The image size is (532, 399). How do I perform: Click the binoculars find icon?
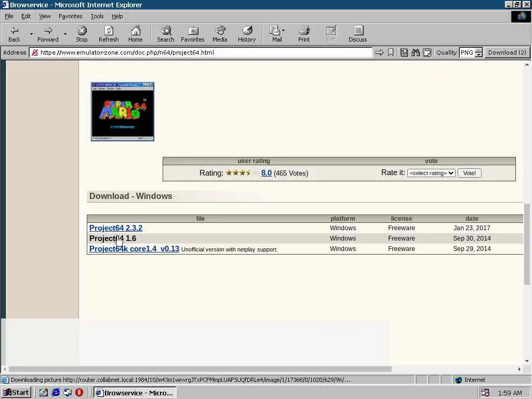(416, 52)
